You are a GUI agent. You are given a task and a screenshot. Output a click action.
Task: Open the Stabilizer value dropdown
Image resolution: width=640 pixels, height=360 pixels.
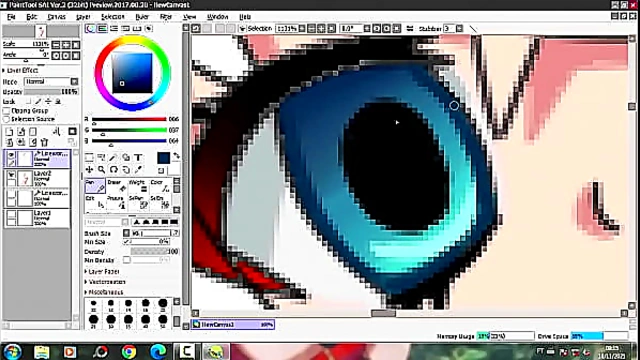tap(460, 29)
